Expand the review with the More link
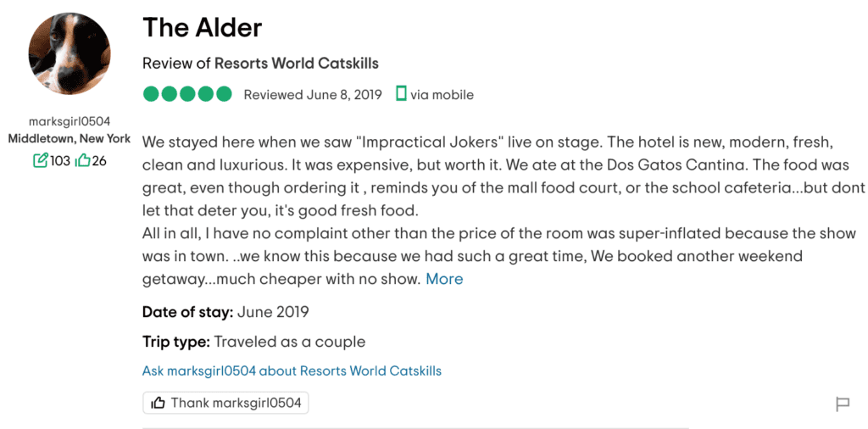Image resolution: width=868 pixels, height=429 pixels. 444,279
